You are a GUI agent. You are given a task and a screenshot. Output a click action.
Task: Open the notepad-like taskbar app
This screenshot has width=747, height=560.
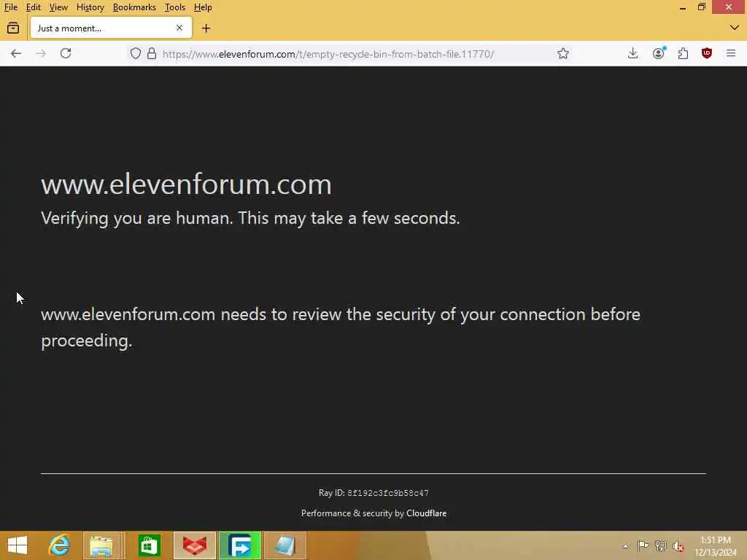click(285, 545)
